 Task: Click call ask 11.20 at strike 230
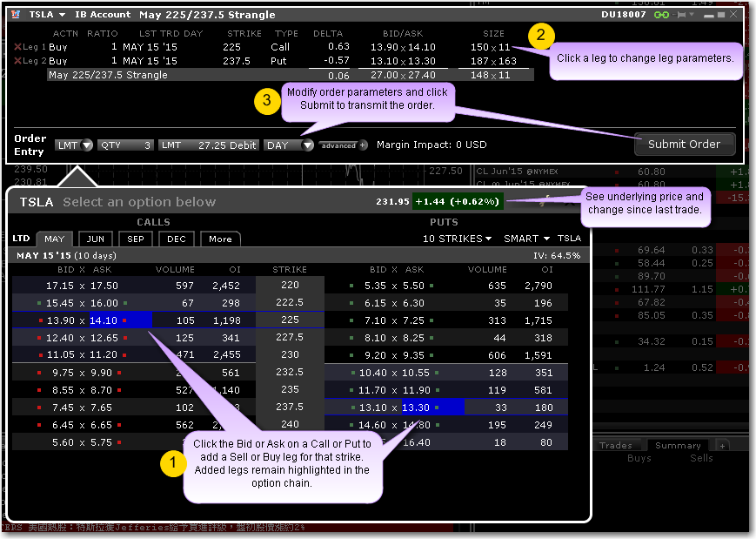coord(104,354)
